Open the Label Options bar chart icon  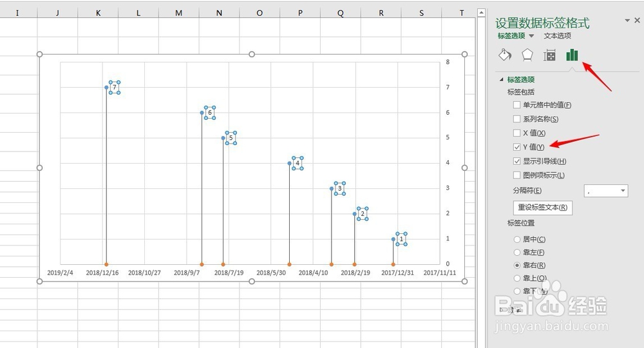pyautogui.click(x=572, y=55)
